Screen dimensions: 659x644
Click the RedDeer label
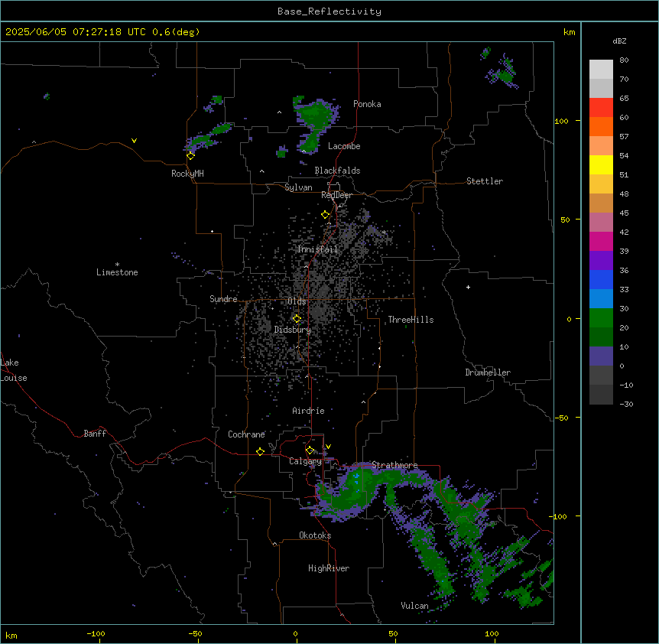(x=336, y=195)
